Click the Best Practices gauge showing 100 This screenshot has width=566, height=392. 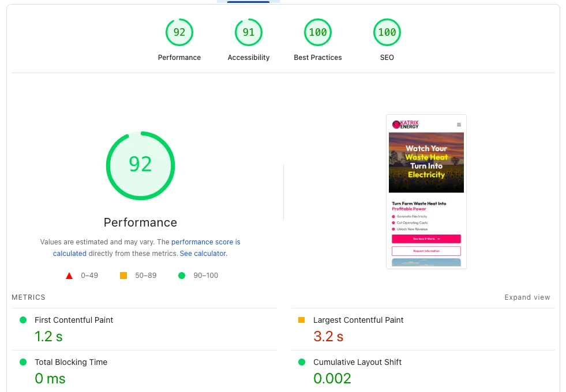click(x=317, y=32)
